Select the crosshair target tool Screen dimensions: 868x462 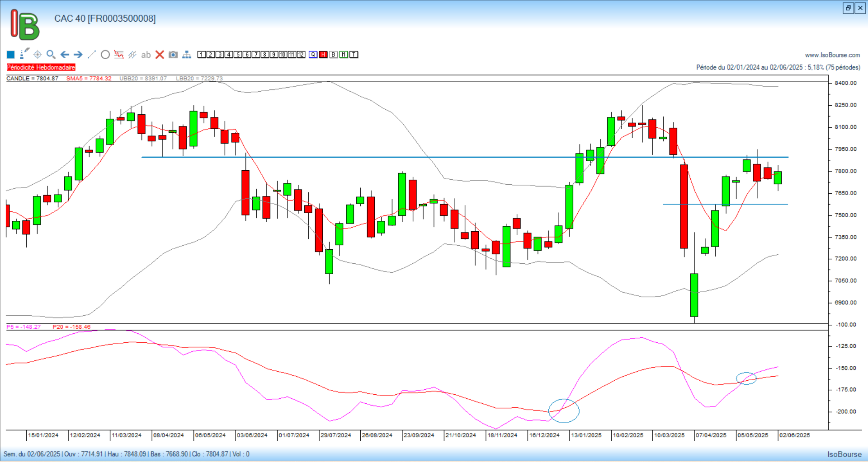(38, 55)
